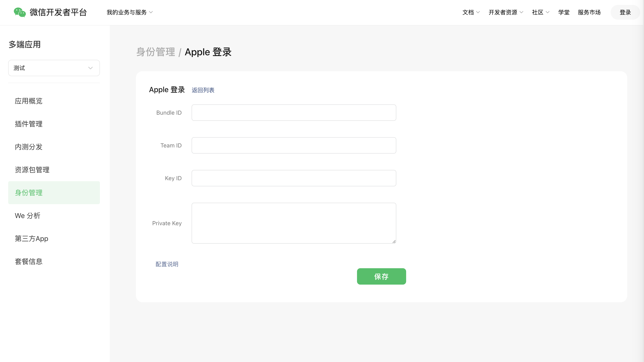644x362 pixels.
Task: Open 插件管理 in the sidebar
Action: pyautogui.click(x=54, y=124)
